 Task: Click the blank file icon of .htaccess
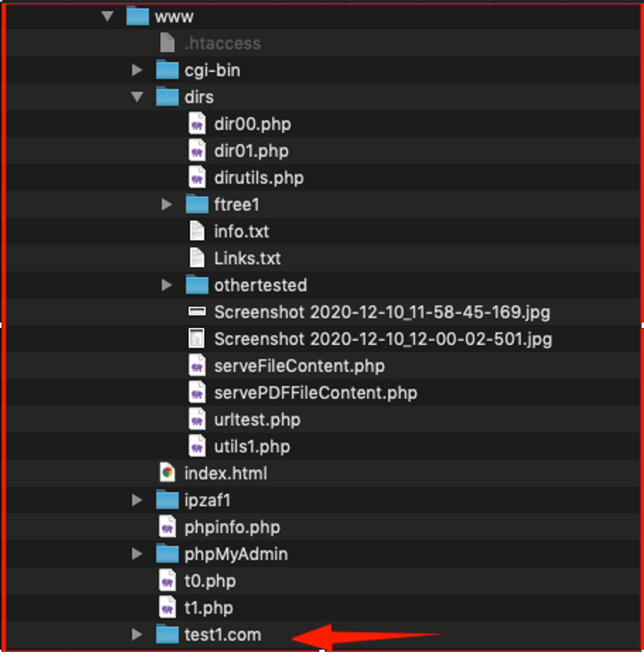coord(167,43)
